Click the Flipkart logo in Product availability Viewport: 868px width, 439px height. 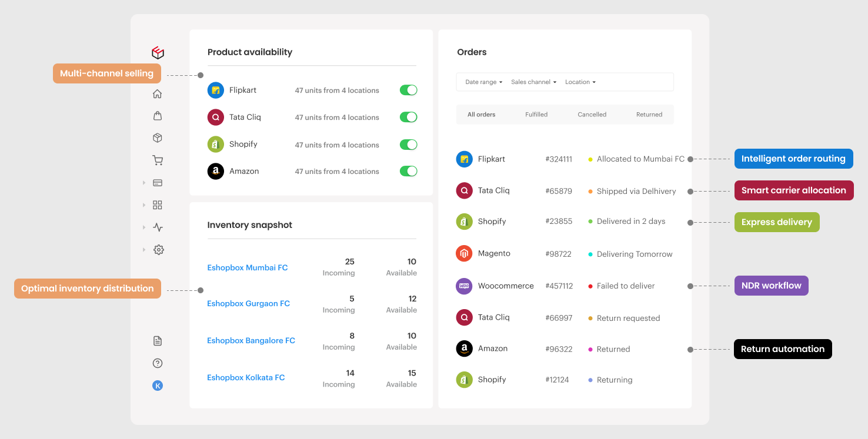pyautogui.click(x=216, y=91)
